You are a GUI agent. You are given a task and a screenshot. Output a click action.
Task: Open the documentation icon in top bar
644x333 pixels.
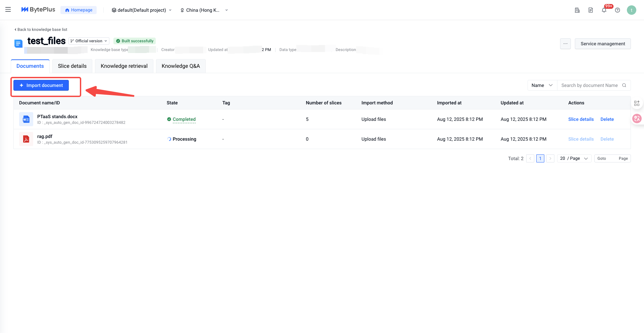pos(591,10)
